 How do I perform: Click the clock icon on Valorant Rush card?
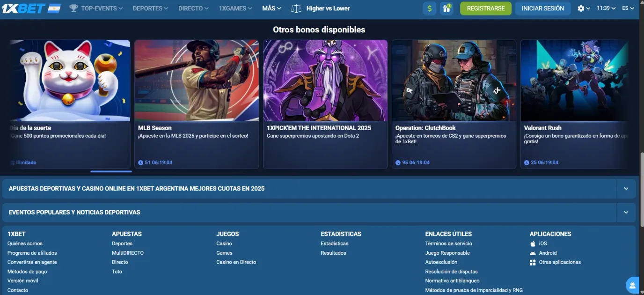pos(527,163)
